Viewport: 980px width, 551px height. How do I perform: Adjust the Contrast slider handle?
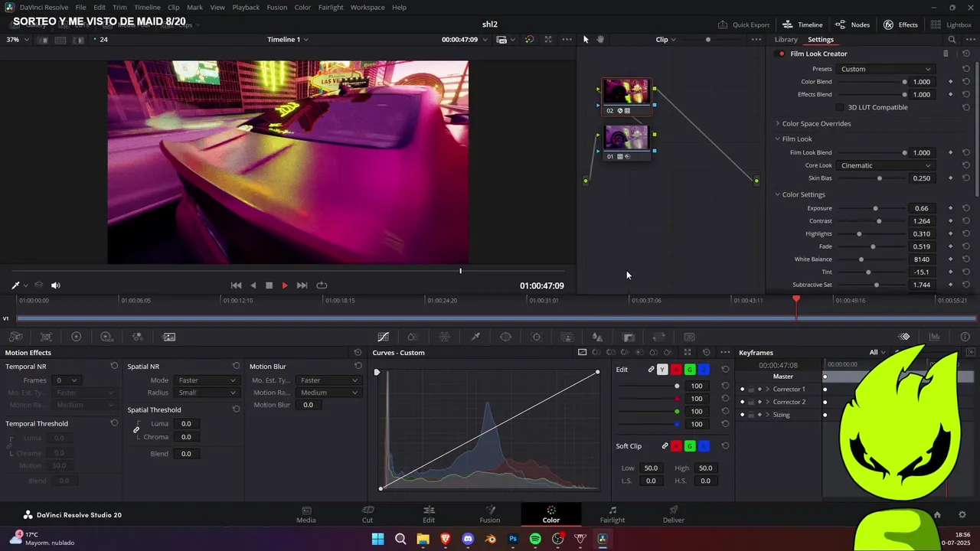pyautogui.click(x=879, y=221)
